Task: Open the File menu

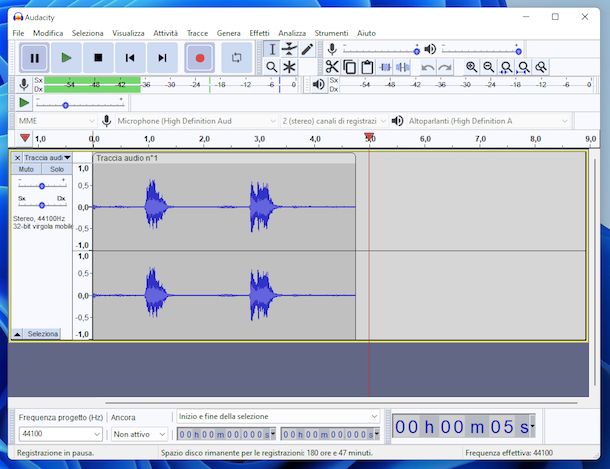Action: 18,33
